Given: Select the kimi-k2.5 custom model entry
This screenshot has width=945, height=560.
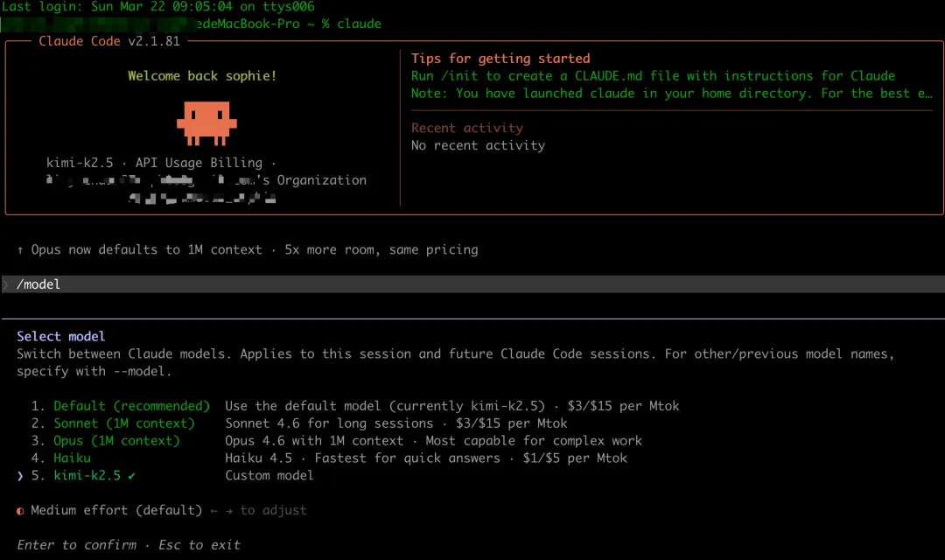Looking at the screenshot, I should 87,475.
